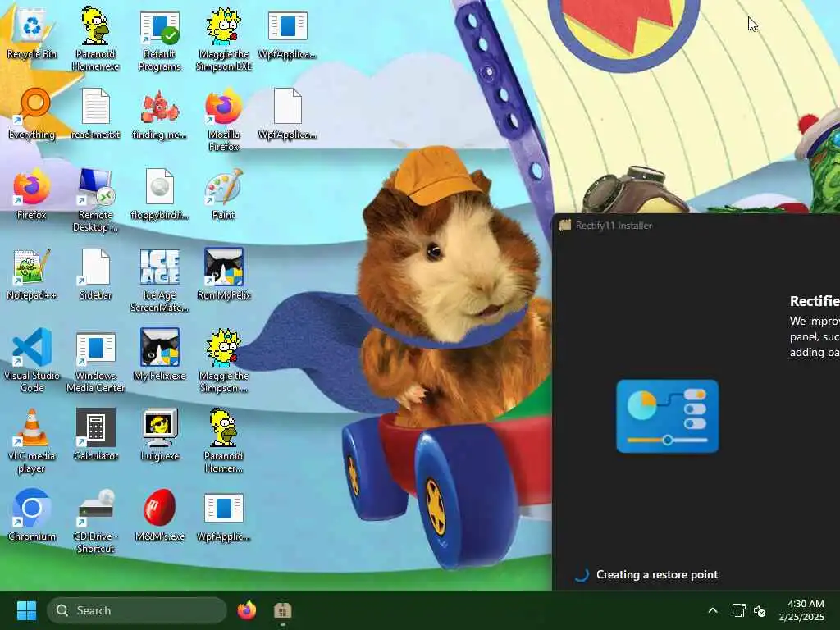The height and width of the screenshot is (630, 840).
Task: Open the desktop icon labeled just Firefox
Action: point(32,194)
